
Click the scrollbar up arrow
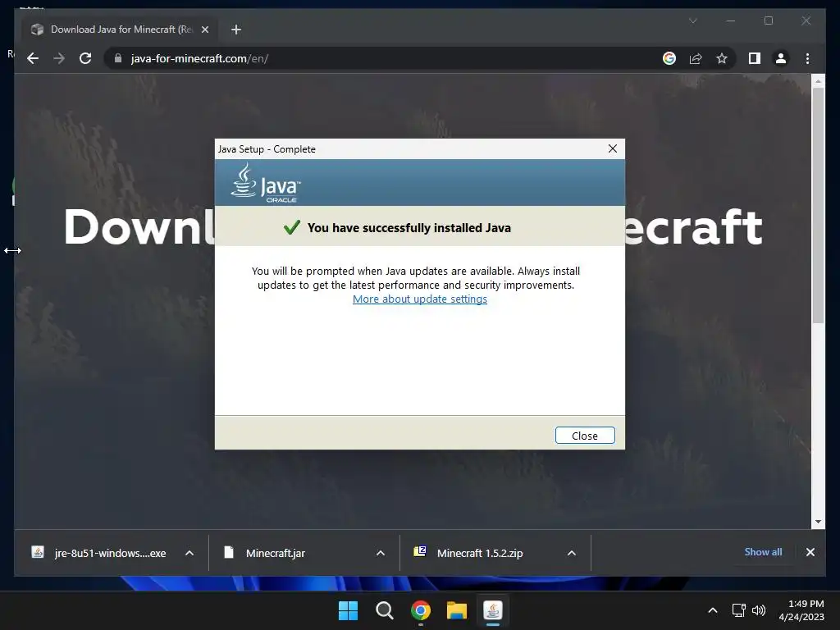[818, 81]
